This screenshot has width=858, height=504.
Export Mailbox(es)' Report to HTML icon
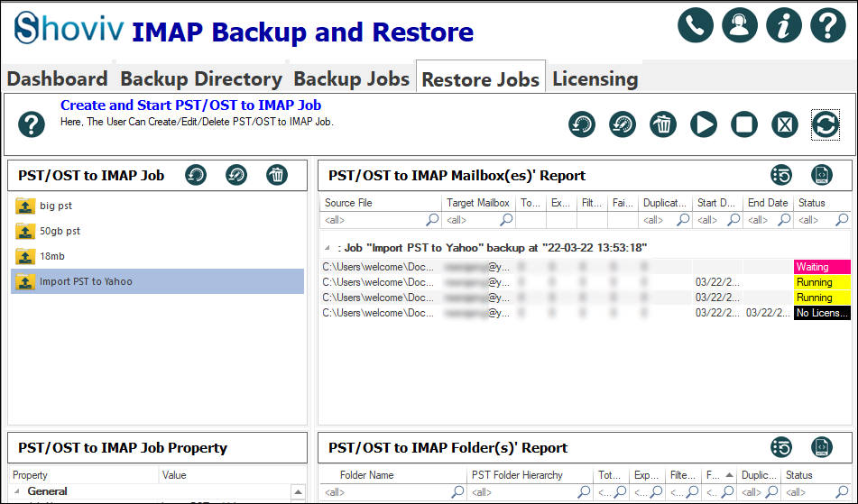pos(821,175)
